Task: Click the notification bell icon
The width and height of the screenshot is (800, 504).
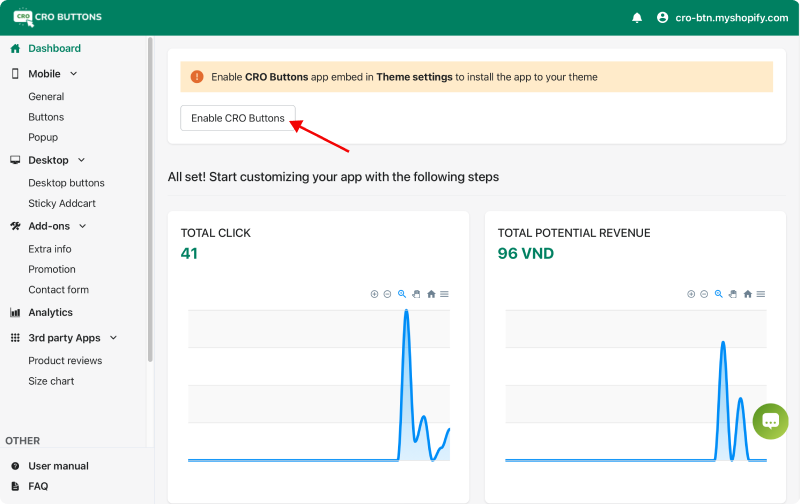Action: [x=637, y=18]
